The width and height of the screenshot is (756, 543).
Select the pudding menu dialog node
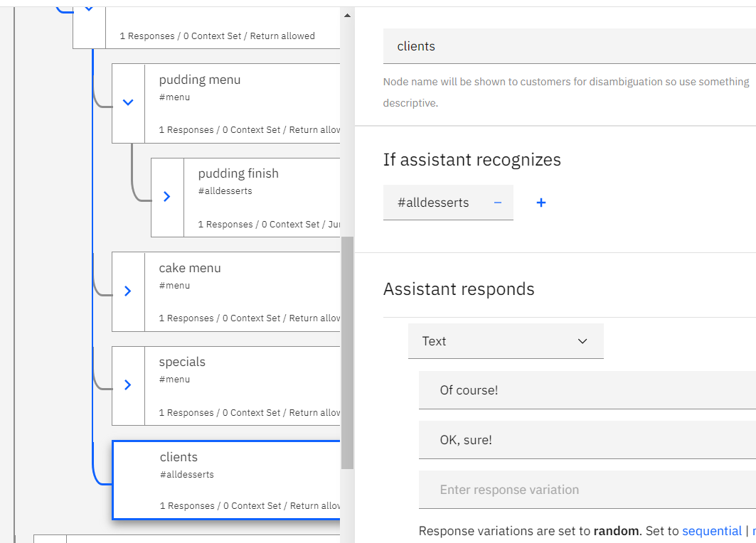[x=242, y=103]
